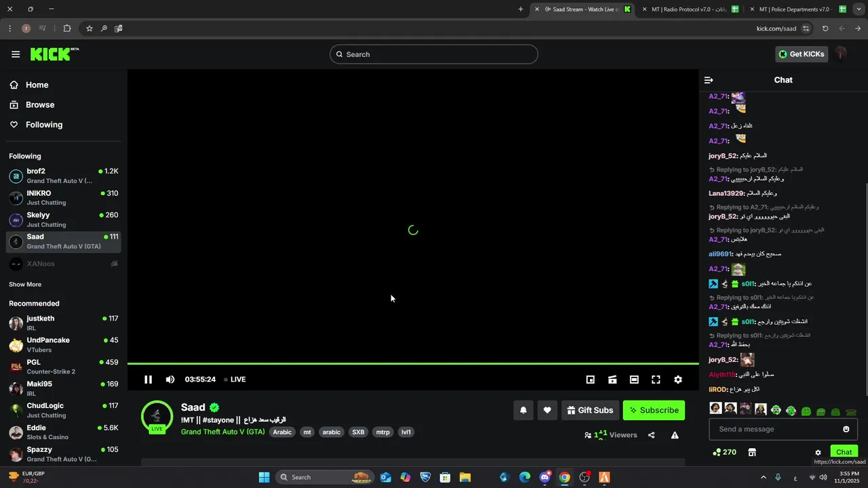Expand Show More following list

click(x=25, y=285)
